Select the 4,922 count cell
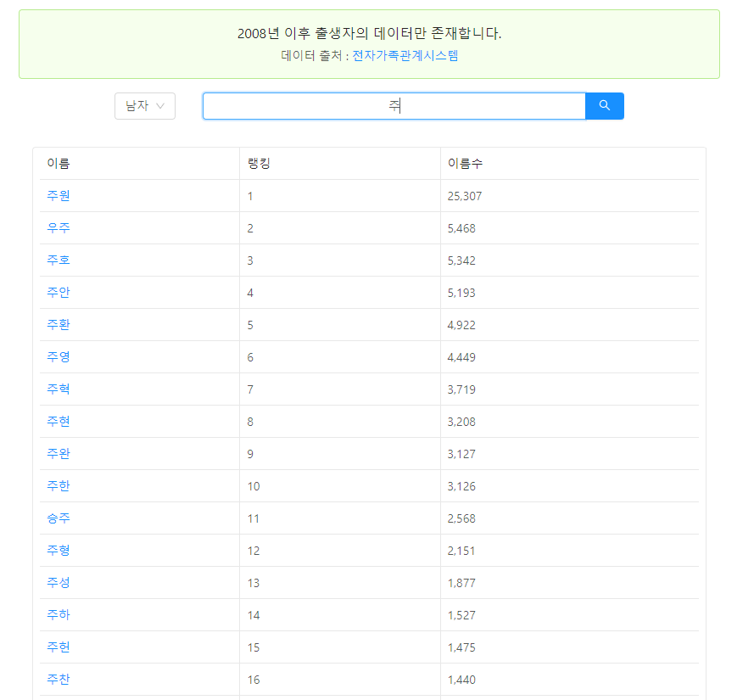The image size is (754, 700). [569, 325]
